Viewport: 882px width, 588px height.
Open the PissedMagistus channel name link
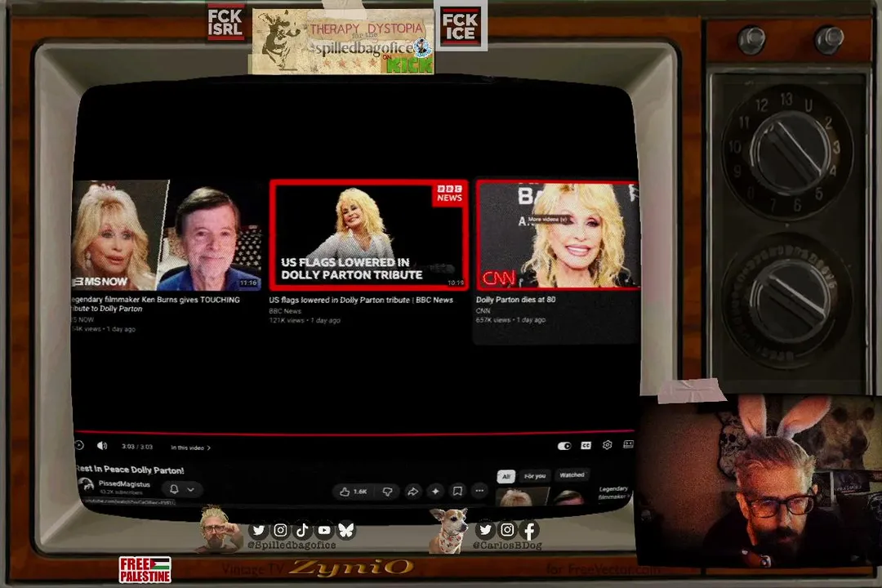point(124,484)
